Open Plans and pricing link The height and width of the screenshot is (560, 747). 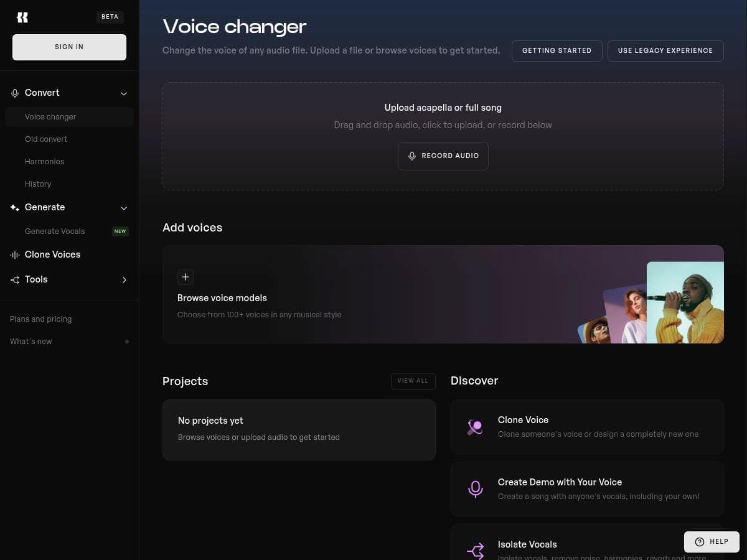[40, 319]
